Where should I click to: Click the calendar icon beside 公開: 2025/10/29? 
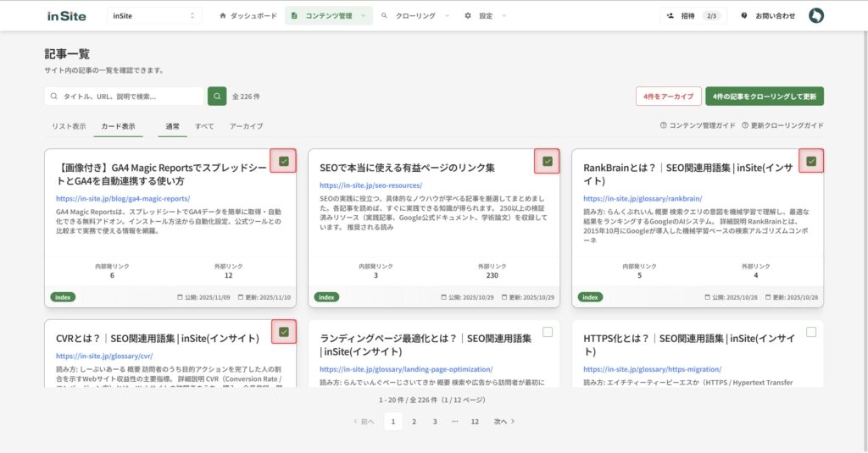[443, 297]
